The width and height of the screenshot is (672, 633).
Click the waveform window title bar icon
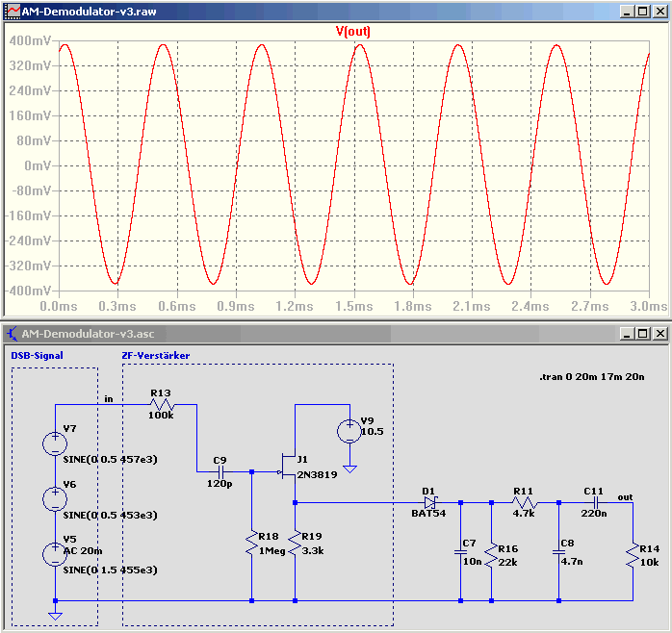[x=13, y=12]
